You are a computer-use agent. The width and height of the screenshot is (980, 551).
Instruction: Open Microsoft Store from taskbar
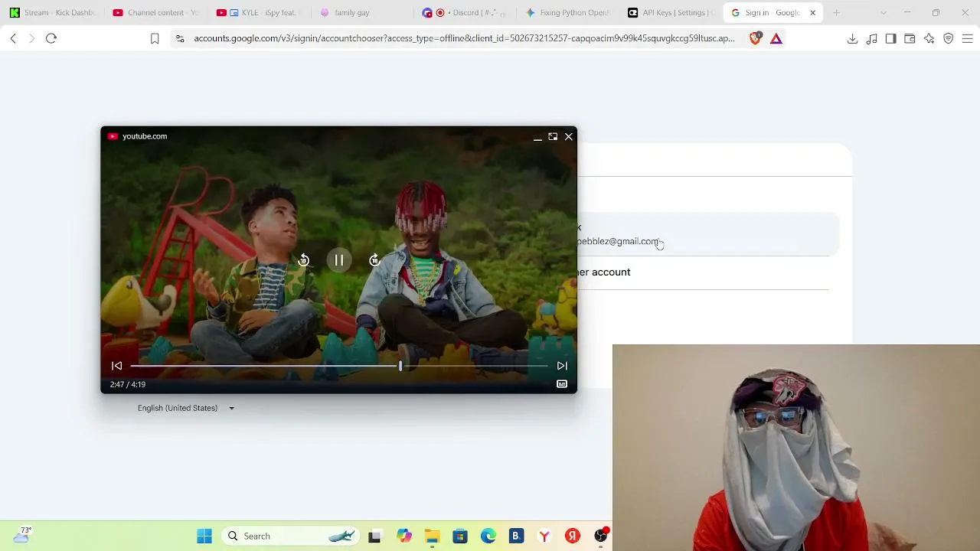pos(460,536)
